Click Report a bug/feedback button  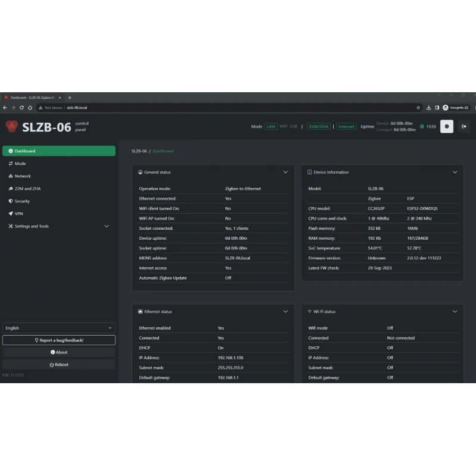pyautogui.click(x=58, y=340)
